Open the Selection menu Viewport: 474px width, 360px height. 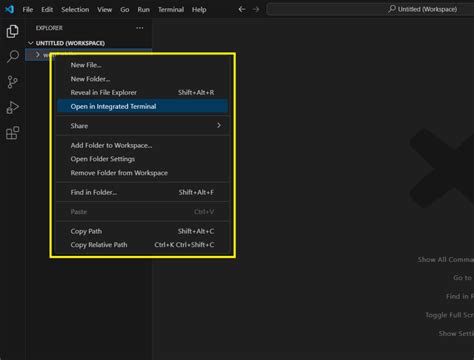coord(75,10)
